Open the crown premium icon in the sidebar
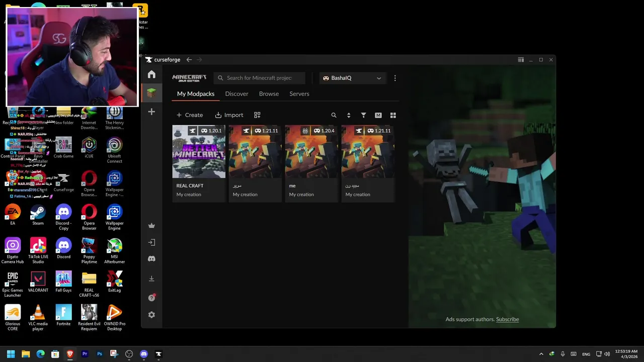Viewport: 644px width, 362px height. tap(151, 226)
